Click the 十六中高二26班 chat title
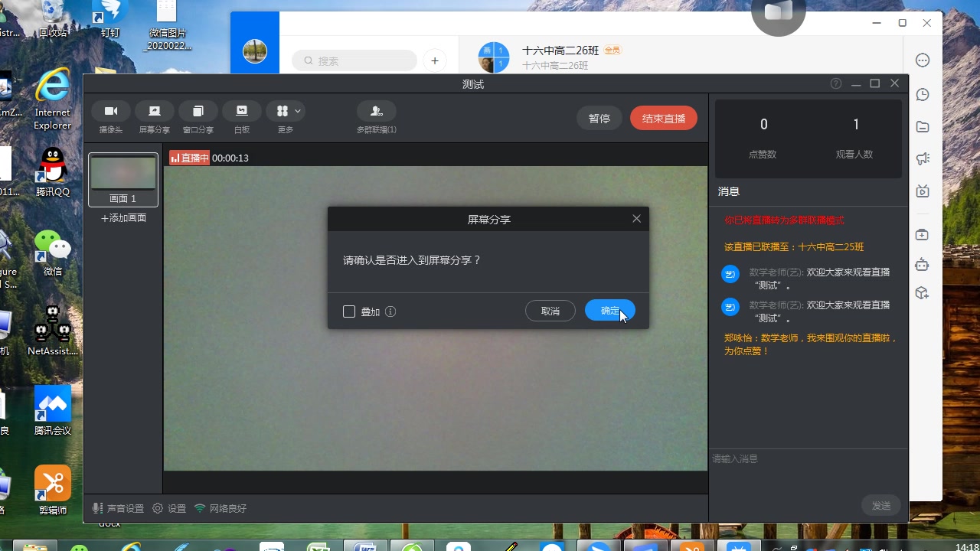The width and height of the screenshot is (980, 551). (560, 51)
